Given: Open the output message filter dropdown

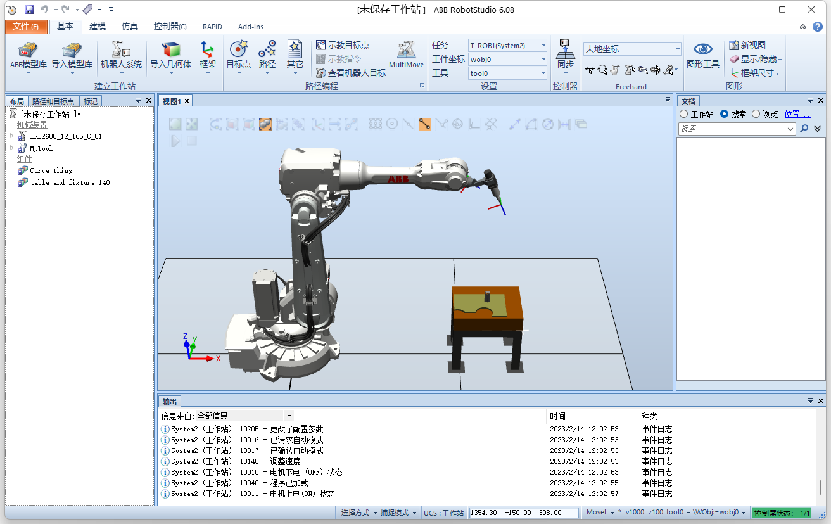Looking at the screenshot, I should pos(289,416).
